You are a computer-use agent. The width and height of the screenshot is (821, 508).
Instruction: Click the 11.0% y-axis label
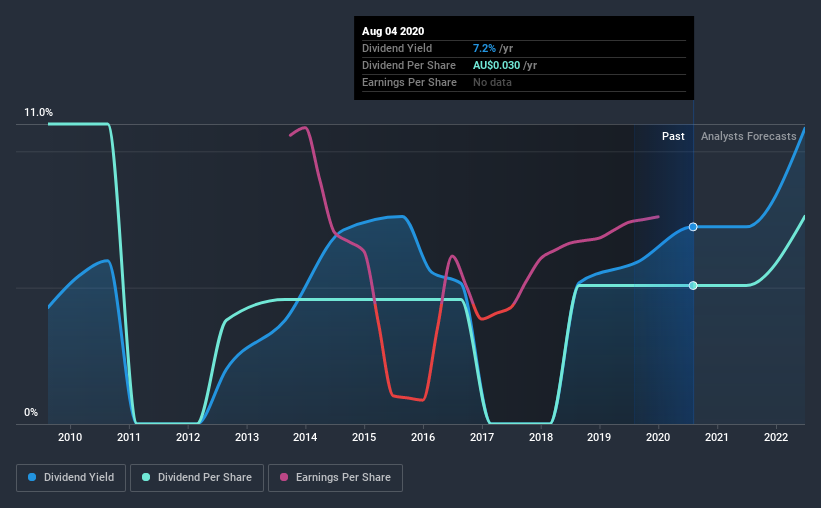[38, 113]
